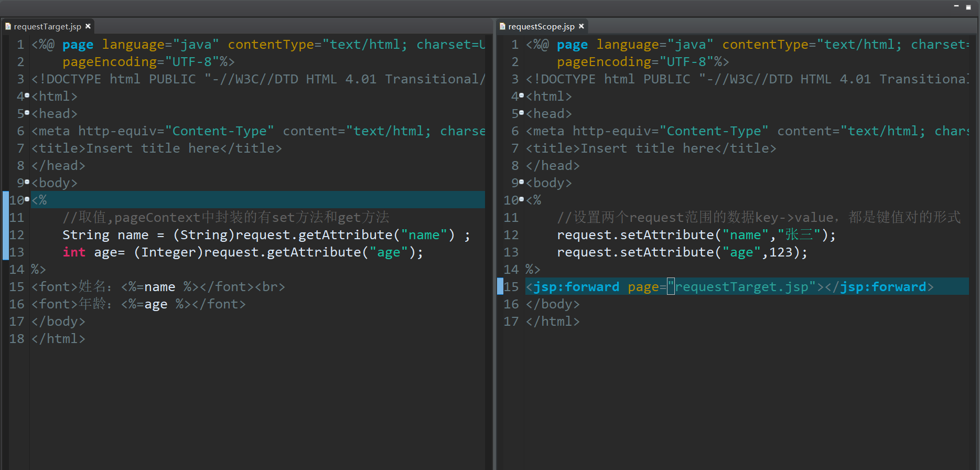Click the meta http-equiv line in requestScope.jsp
The image size is (980, 470).
(747, 131)
